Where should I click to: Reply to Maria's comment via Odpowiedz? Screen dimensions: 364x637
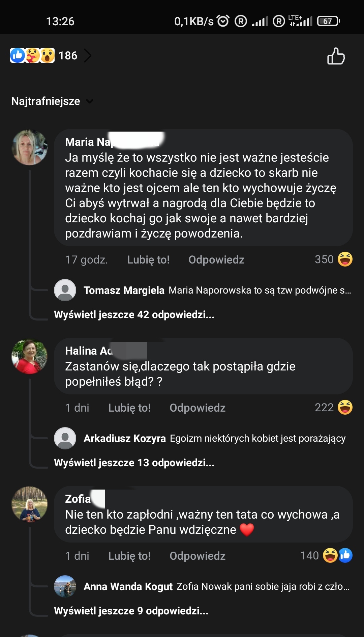(216, 260)
